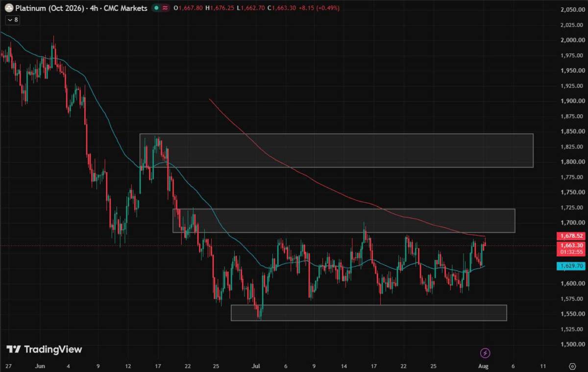Expand the collapsed indicators legend showing 8
This screenshot has height=372, width=588.
click(x=12, y=20)
